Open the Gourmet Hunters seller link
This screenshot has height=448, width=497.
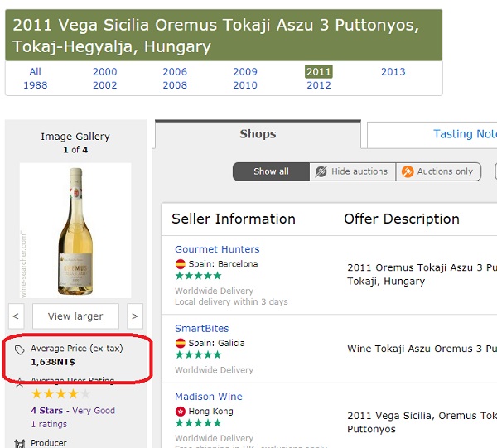[x=217, y=249]
